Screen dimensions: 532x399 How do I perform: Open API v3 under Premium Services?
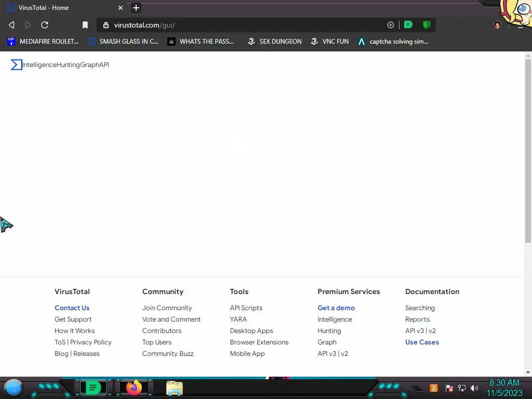pyautogui.click(x=327, y=353)
